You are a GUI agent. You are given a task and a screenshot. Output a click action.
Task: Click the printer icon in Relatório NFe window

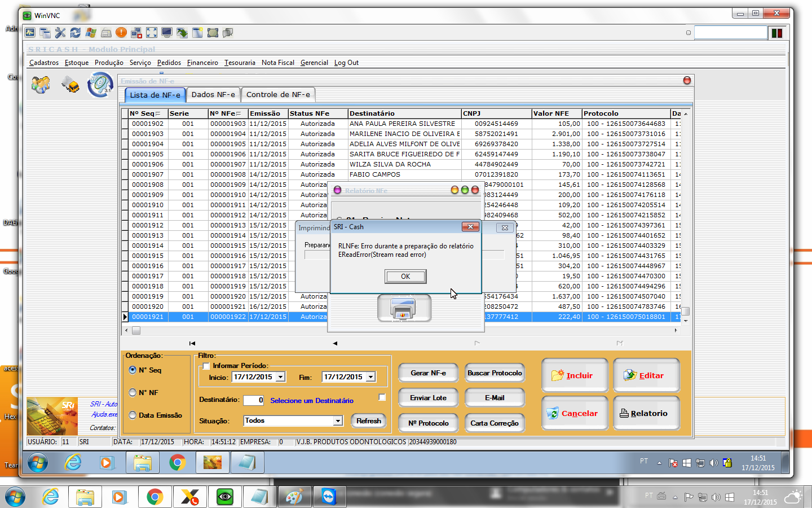coord(404,308)
